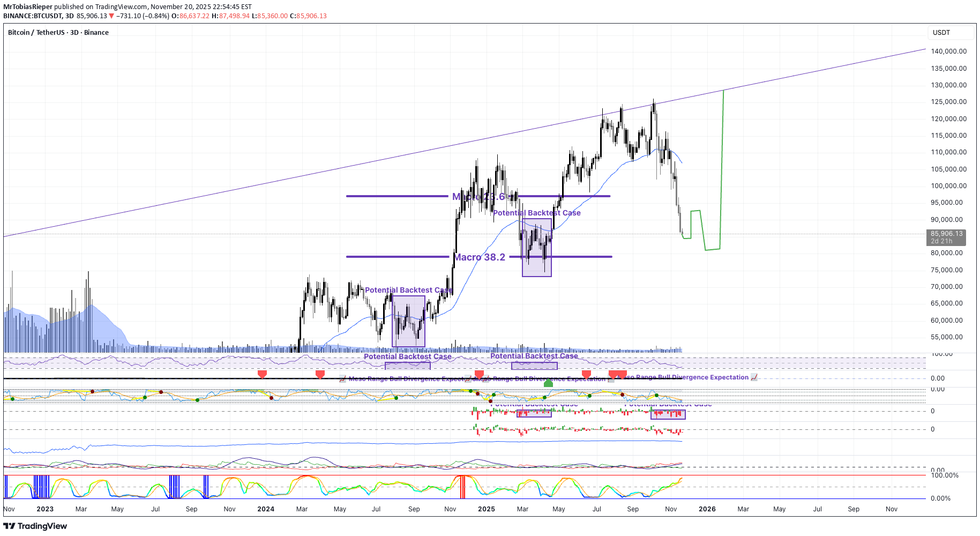Click the 2026 label on the date axis
Image resolution: width=980 pixels, height=536 pixels.
(x=708, y=509)
